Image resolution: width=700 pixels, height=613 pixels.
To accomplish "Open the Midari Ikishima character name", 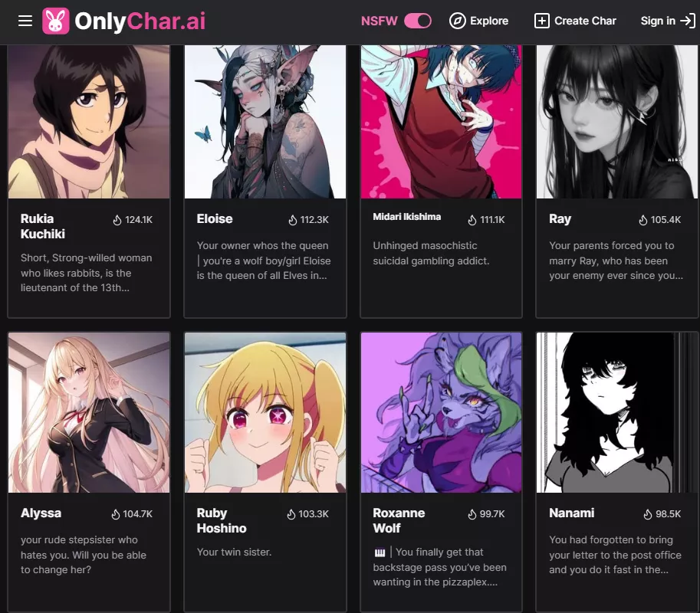I will pyautogui.click(x=406, y=217).
